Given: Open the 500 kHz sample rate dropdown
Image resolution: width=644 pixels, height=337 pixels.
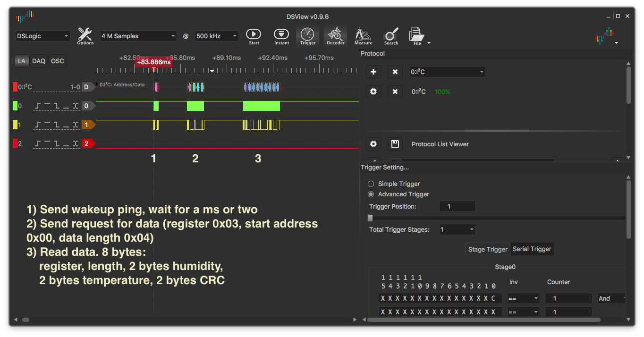Looking at the screenshot, I should 217,36.
